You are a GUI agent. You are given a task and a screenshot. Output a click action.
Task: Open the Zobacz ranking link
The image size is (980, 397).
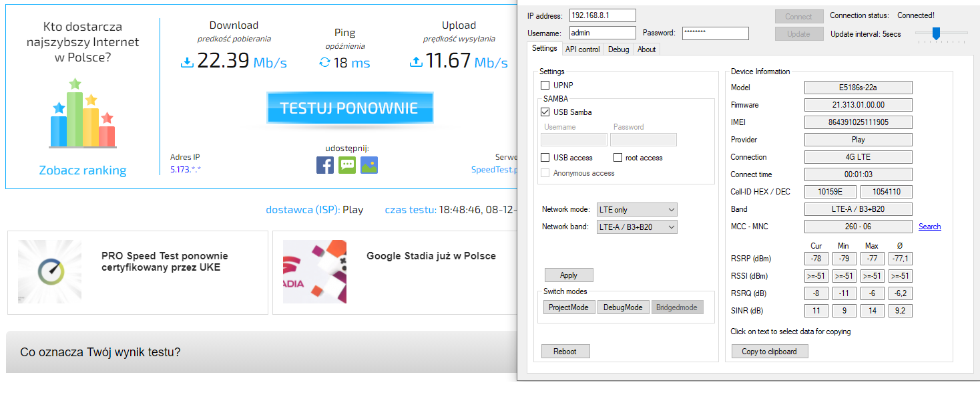83,170
